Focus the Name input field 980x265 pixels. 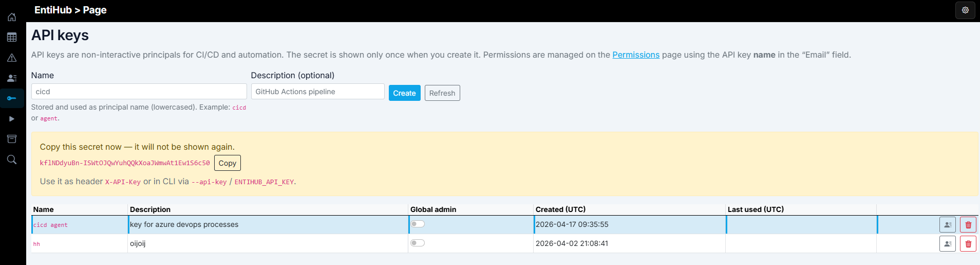tap(139, 92)
